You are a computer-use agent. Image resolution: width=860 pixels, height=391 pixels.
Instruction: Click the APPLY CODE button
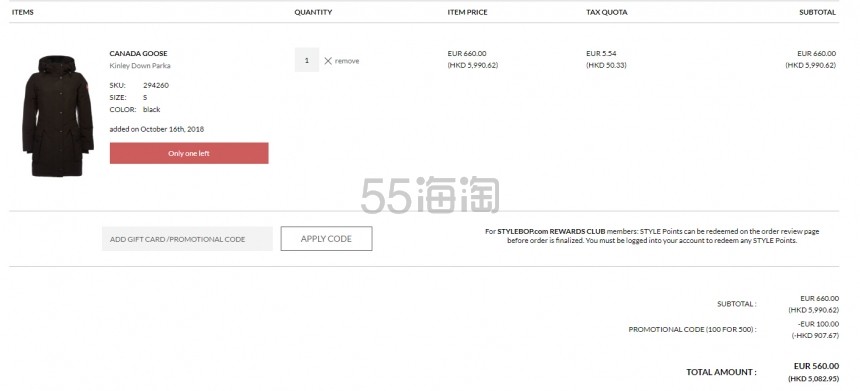pos(326,239)
